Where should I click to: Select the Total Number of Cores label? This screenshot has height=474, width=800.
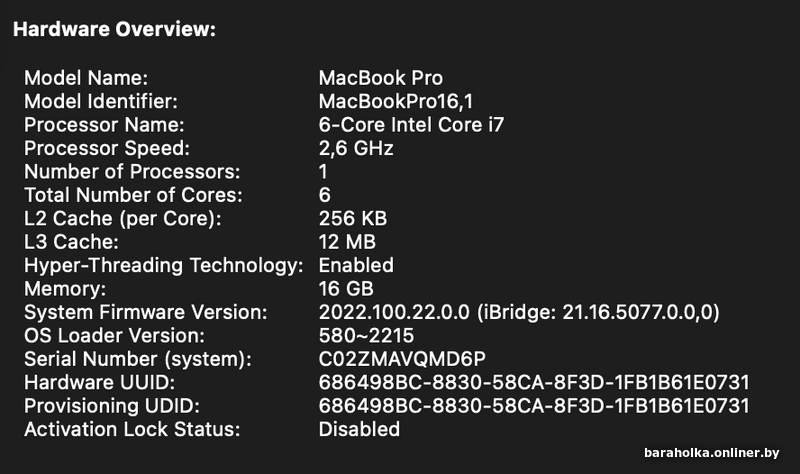pyautogui.click(x=133, y=195)
